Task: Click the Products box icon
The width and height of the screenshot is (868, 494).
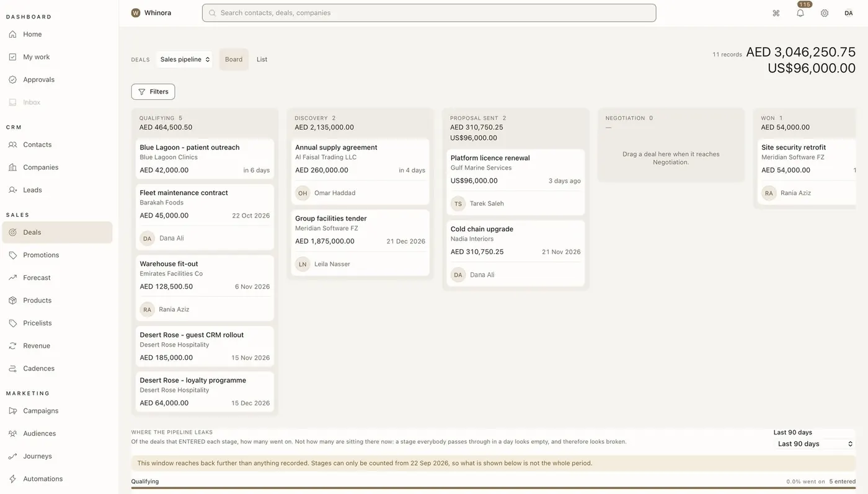Action: [x=12, y=301]
